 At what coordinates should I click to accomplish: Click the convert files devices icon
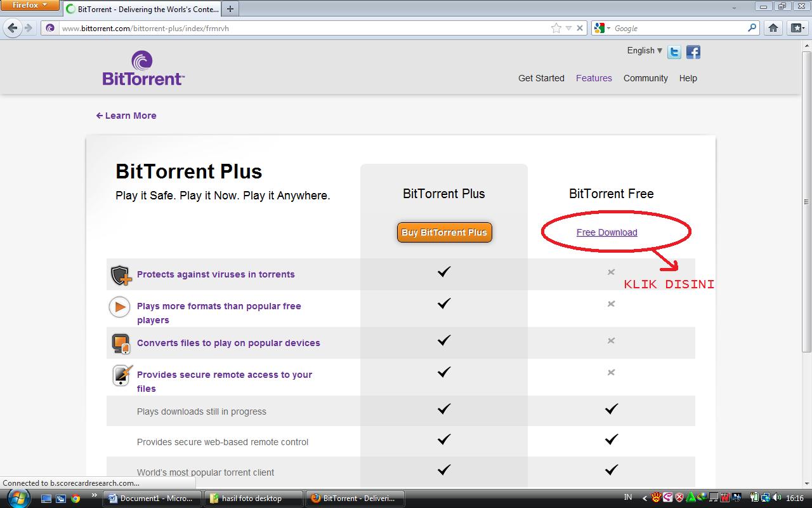click(x=121, y=344)
